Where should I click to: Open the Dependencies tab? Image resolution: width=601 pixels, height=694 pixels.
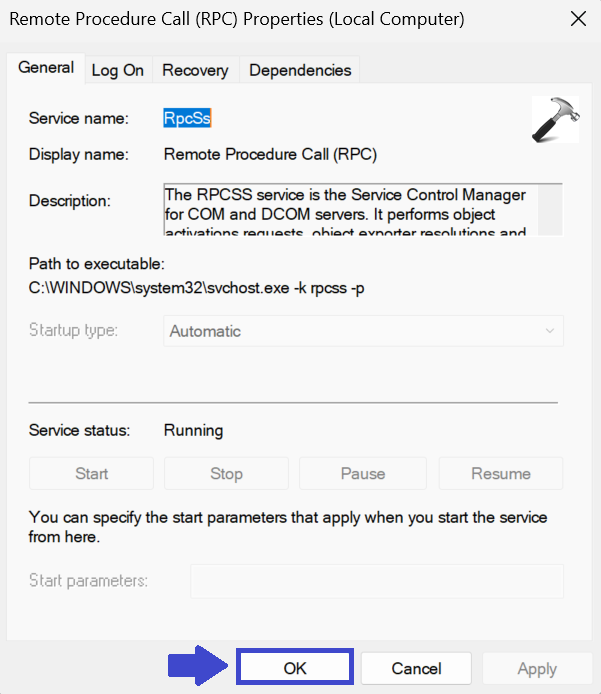coord(300,70)
